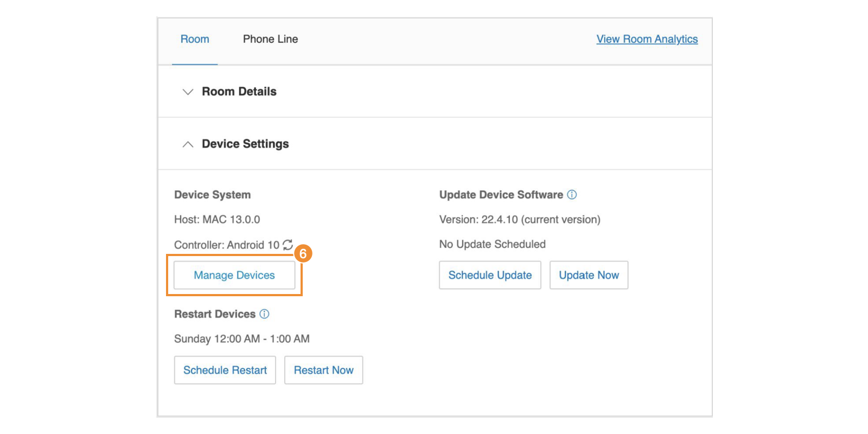Restart the devices with Restart Now
Screen dimensions: 868x434
tap(323, 370)
